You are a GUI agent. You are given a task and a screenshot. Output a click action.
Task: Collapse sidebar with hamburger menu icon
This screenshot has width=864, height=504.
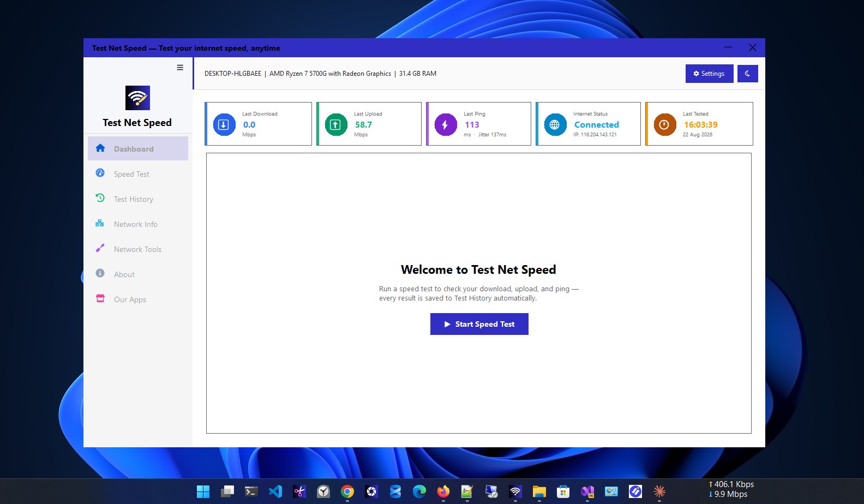click(x=180, y=68)
